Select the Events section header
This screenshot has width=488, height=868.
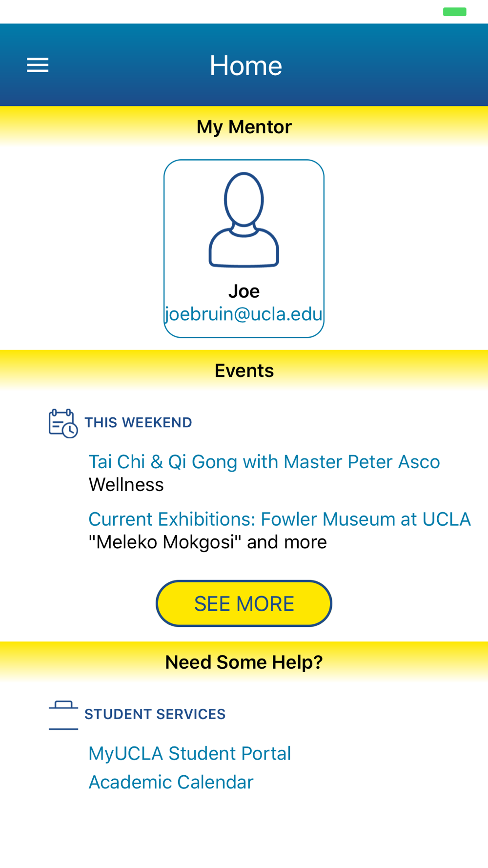pos(244,371)
